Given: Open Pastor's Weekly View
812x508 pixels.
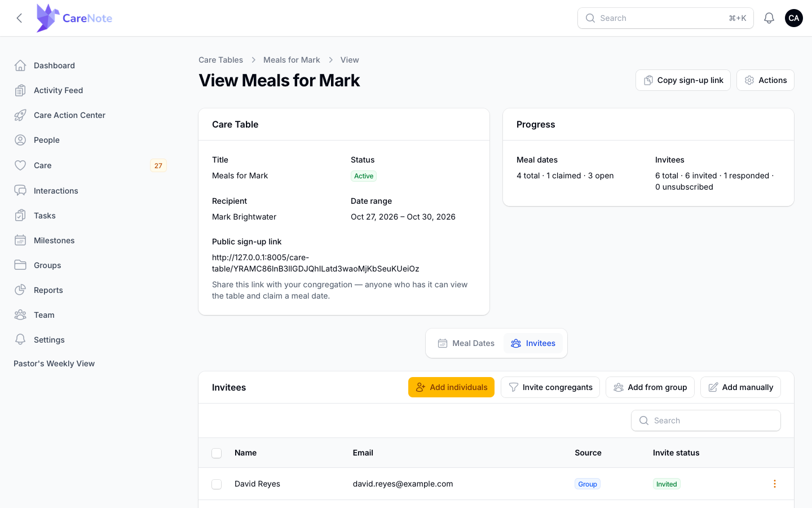Looking at the screenshot, I should (x=54, y=364).
